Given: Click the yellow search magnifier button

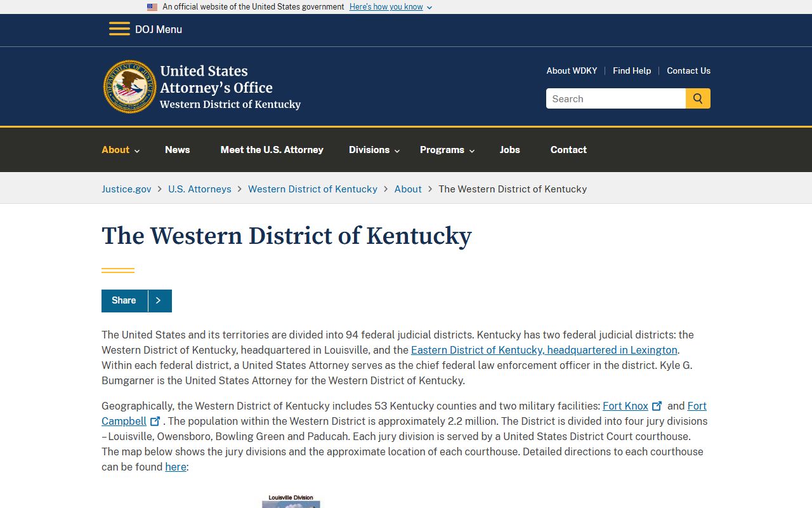Looking at the screenshot, I should click(698, 98).
